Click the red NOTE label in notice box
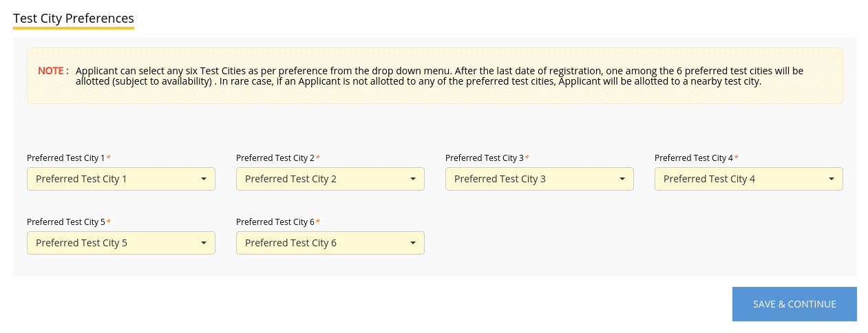The image size is (868, 333). [53, 71]
